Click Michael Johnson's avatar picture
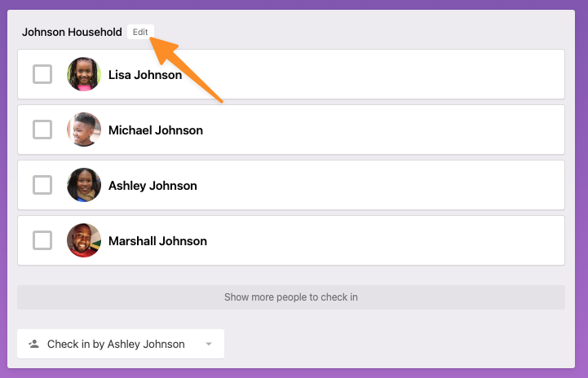The image size is (588, 378). (84, 130)
